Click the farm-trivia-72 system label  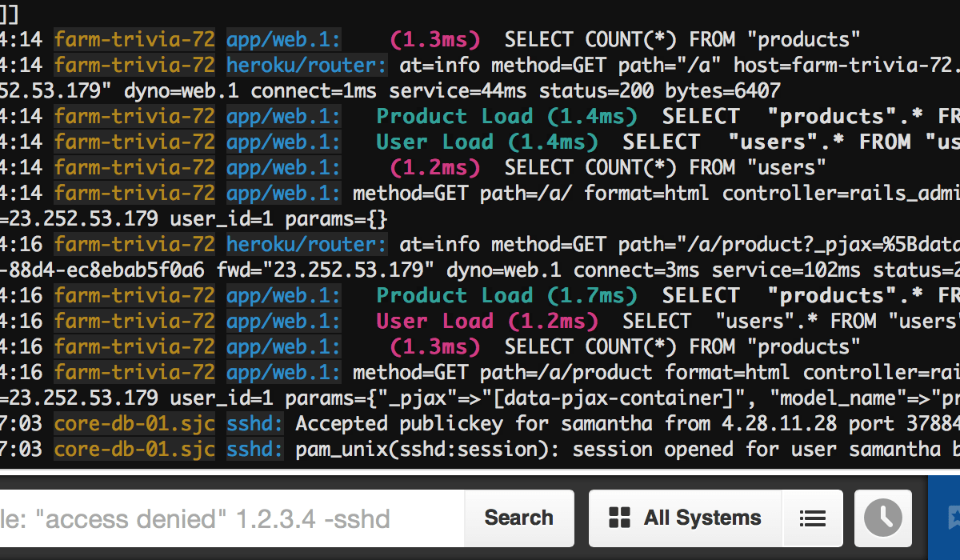134,39
